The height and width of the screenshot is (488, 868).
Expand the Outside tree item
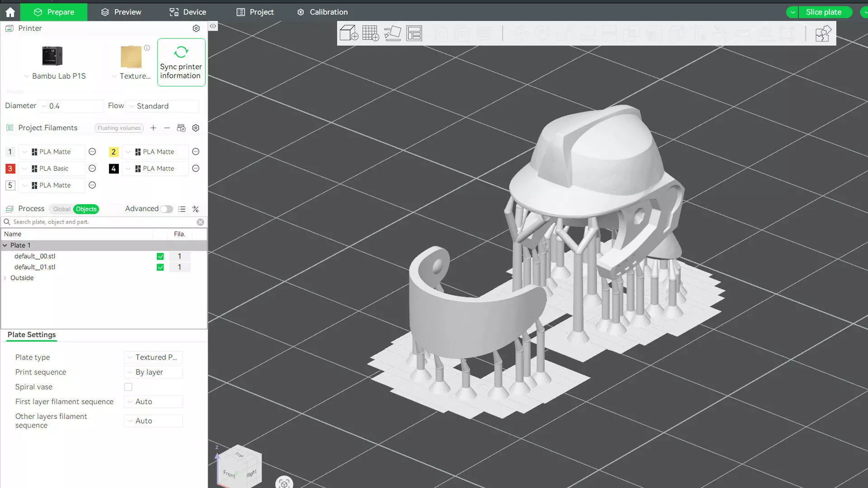[x=5, y=278]
